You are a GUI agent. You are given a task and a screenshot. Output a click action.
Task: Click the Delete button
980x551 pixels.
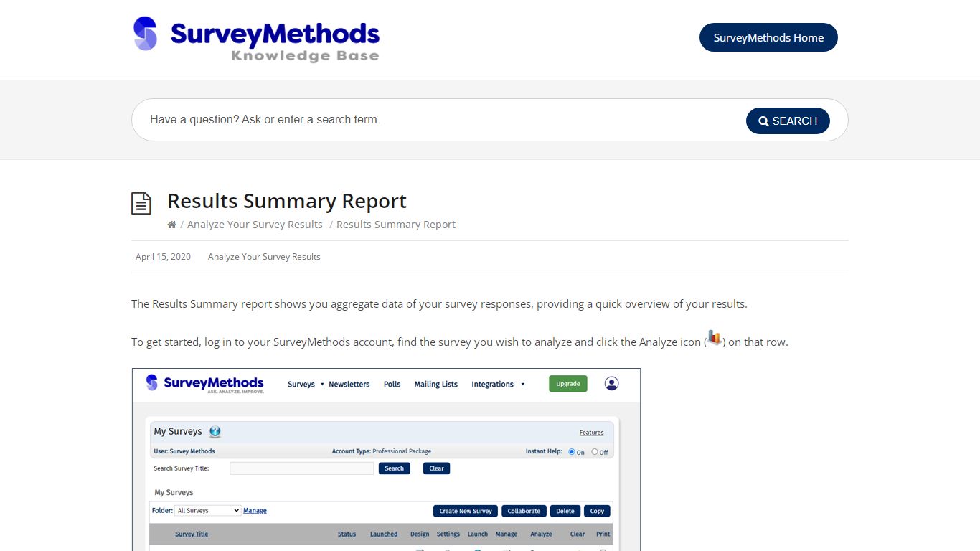coord(565,511)
